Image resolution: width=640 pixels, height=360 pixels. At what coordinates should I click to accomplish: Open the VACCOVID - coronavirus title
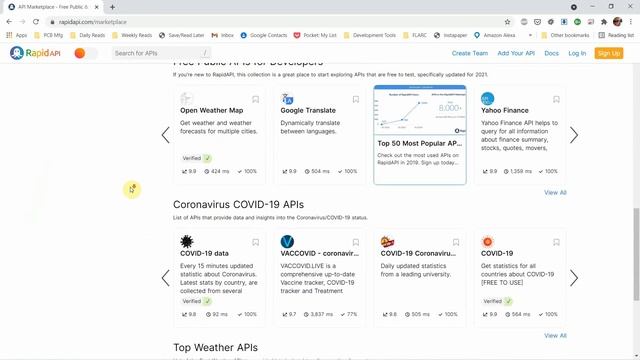coord(320,253)
